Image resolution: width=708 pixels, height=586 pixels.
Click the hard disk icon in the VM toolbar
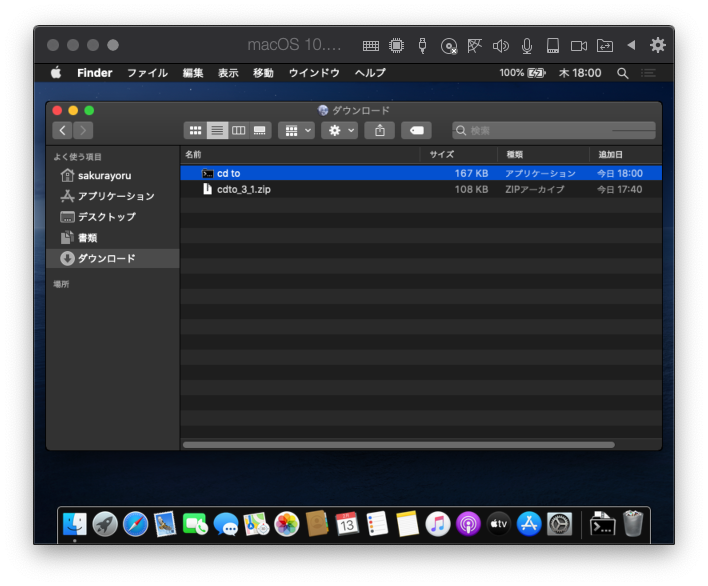(x=553, y=46)
